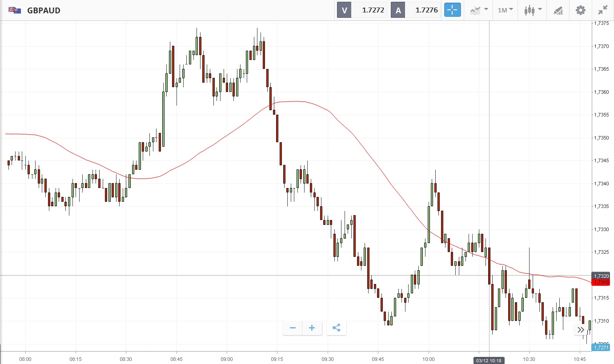This screenshot has height=364, width=614.
Task: Open chart settings gear
Action: coord(581,10)
